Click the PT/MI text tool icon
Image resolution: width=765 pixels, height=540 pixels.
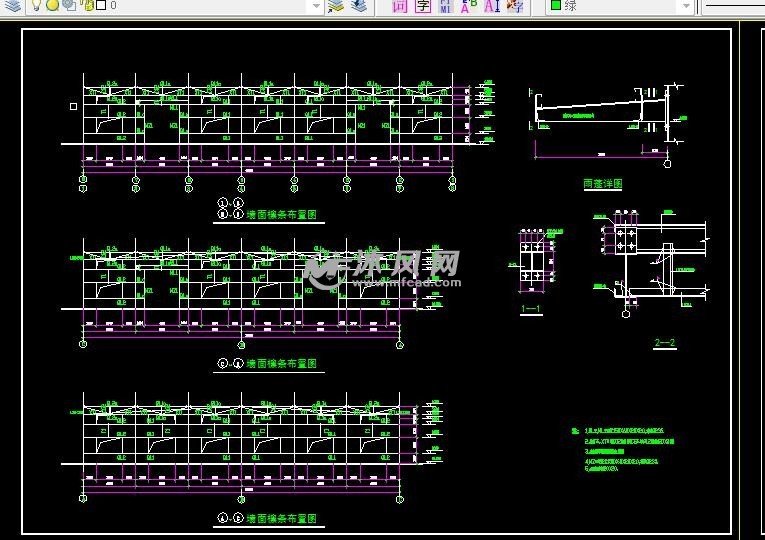[445, 6]
